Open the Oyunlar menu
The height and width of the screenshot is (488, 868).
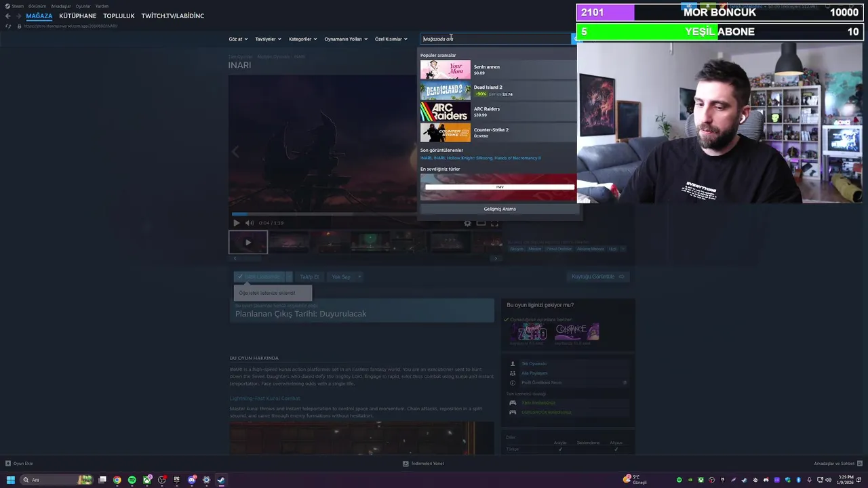[x=83, y=6]
